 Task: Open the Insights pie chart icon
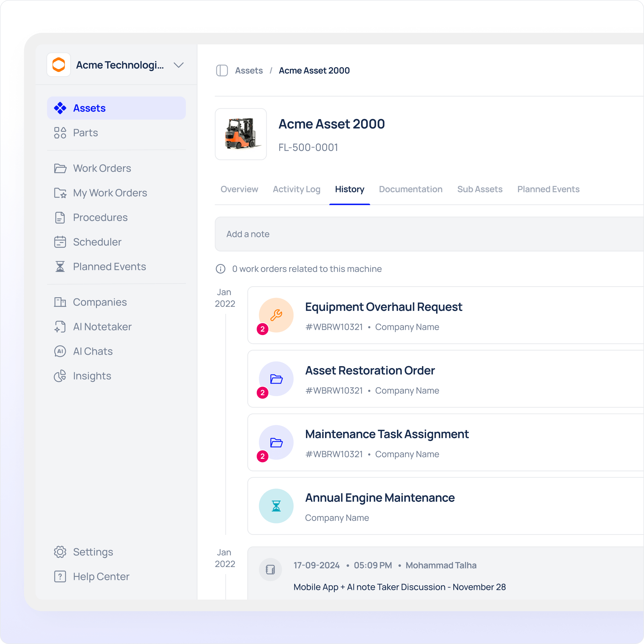[60, 376]
